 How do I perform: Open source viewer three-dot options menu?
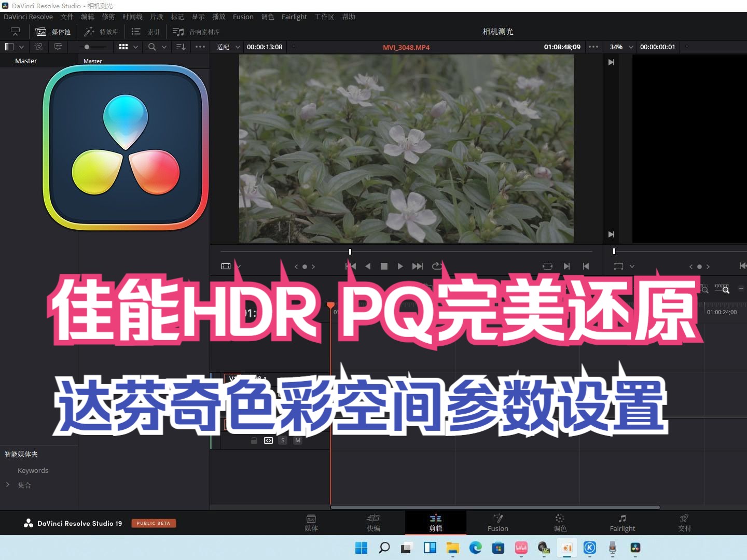coord(593,47)
